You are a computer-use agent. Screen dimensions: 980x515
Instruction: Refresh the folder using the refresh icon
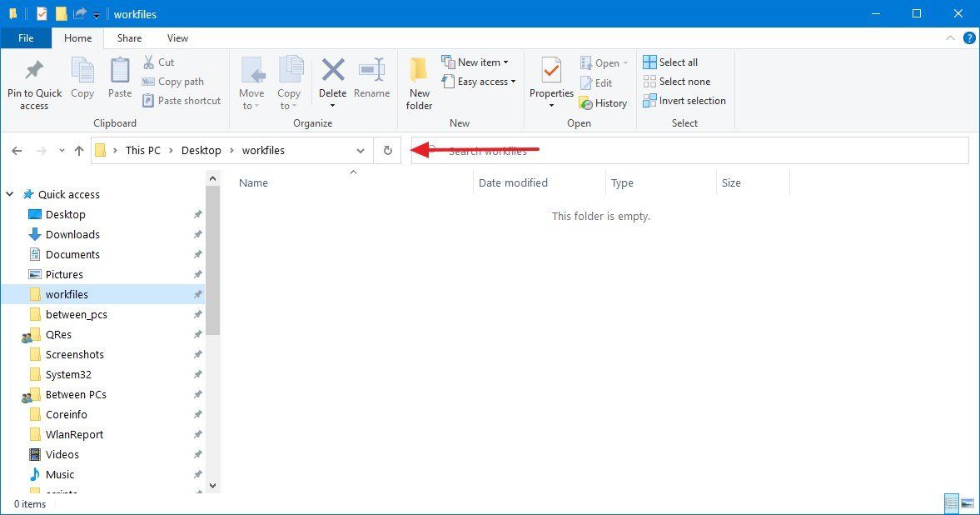(386, 150)
